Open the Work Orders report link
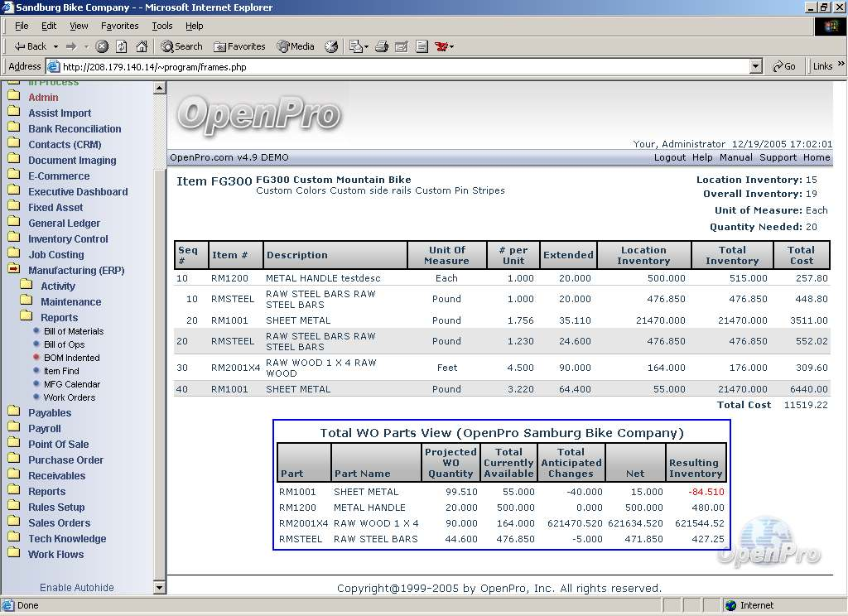This screenshot has height=616, width=848. coord(70,397)
